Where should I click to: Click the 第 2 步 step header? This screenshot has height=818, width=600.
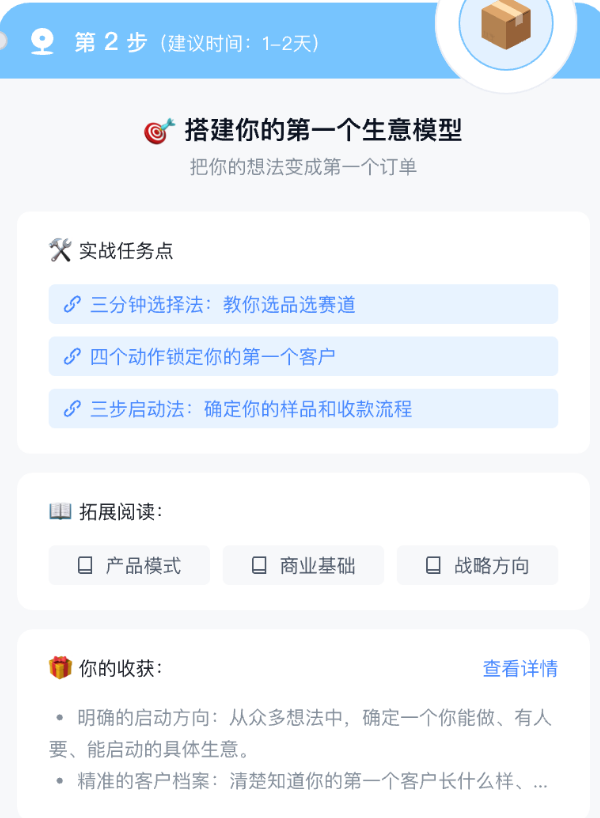point(111,42)
